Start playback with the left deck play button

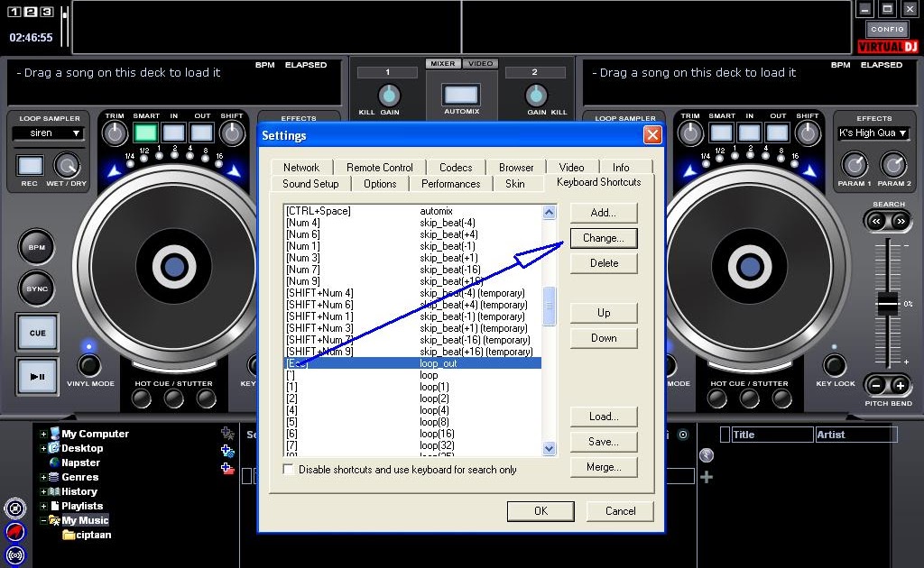click(x=37, y=377)
